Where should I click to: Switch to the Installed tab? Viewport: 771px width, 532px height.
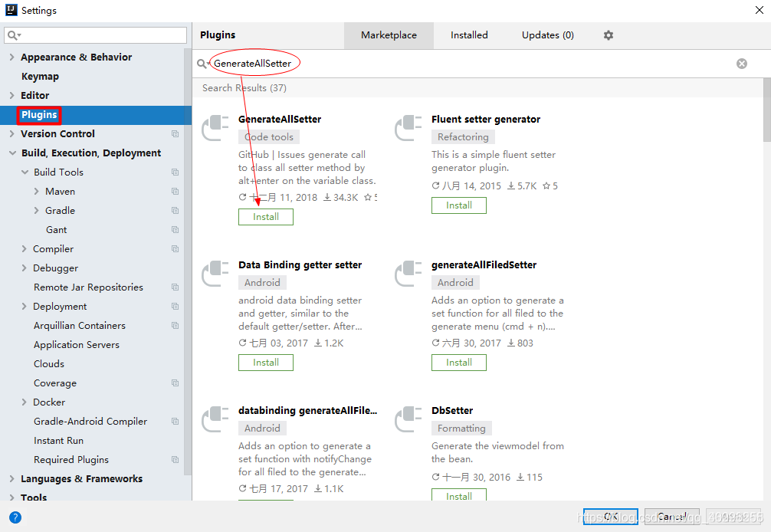[x=469, y=35]
